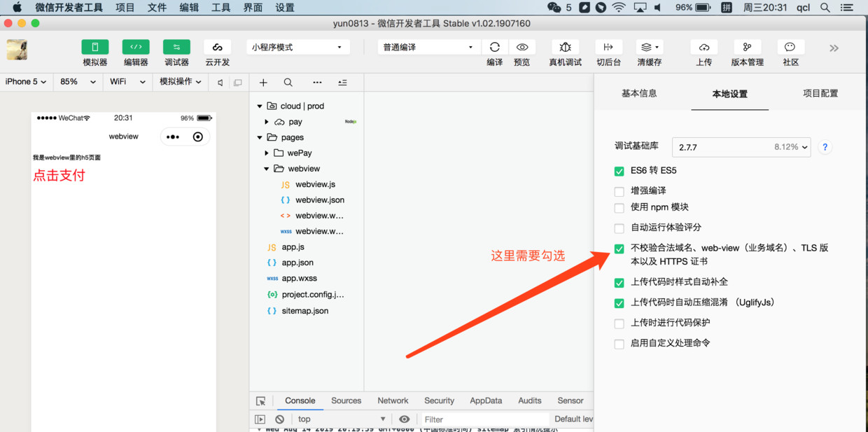Screen dimensions: 868x432
Task: Open mini program capsule menu (three dots)
Action: [x=173, y=137]
